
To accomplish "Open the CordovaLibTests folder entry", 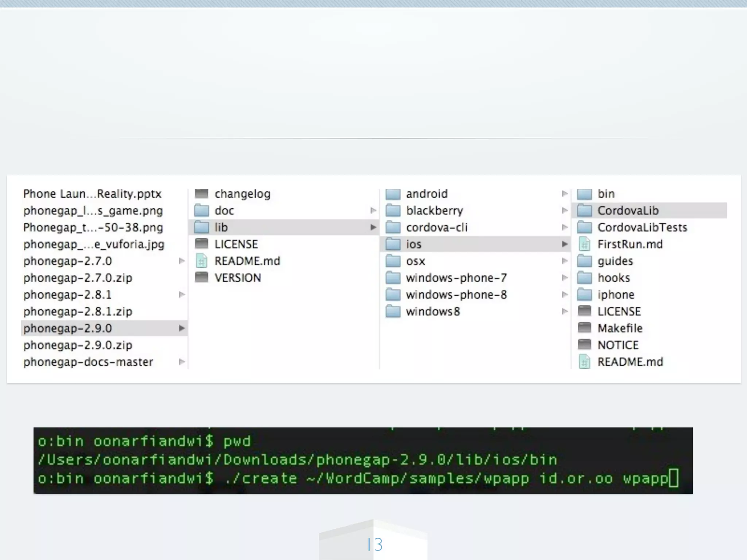I will tap(642, 227).
